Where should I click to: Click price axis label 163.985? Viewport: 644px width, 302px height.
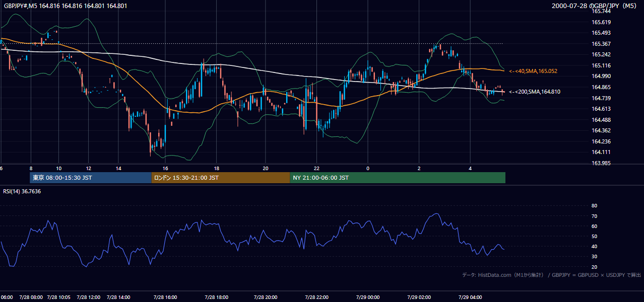[601, 163]
